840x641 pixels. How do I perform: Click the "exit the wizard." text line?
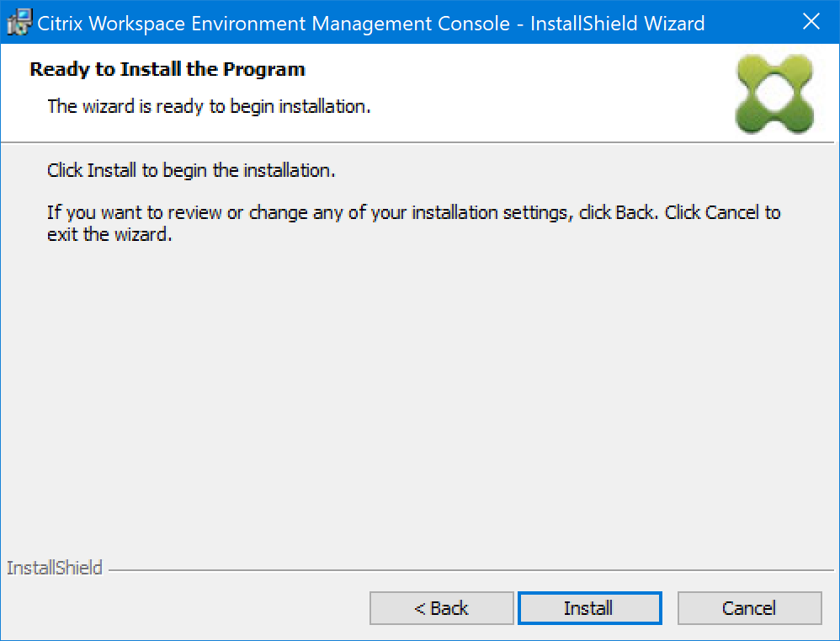click(109, 235)
